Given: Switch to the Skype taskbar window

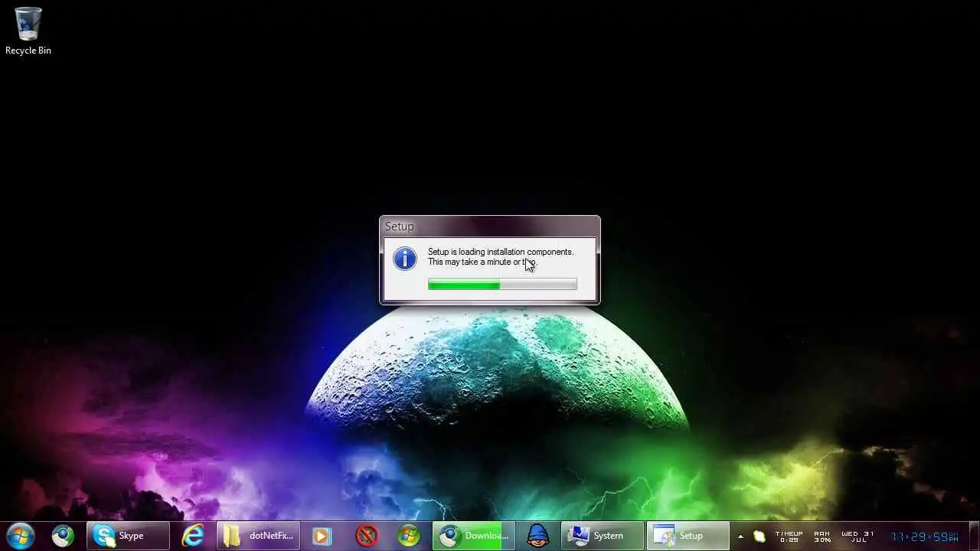Looking at the screenshot, I should (128, 536).
